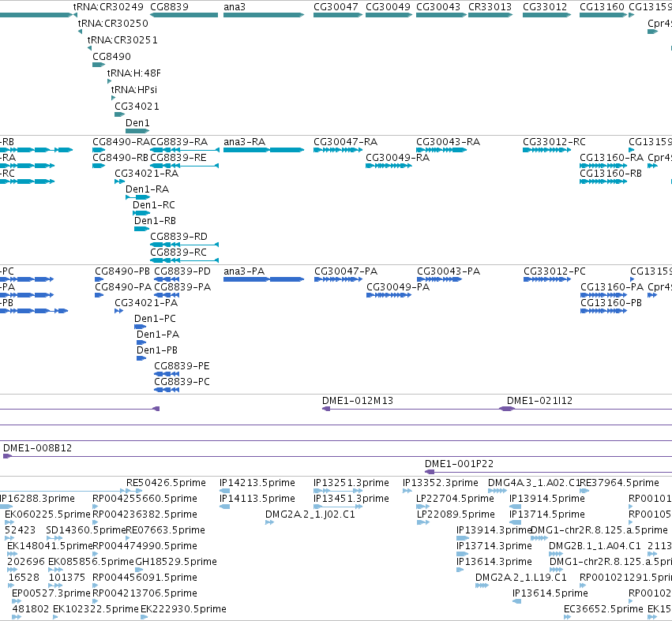Click the DMG2A.2_1.J02.C1 EST label
The image size is (672, 621).
(x=310, y=514)
